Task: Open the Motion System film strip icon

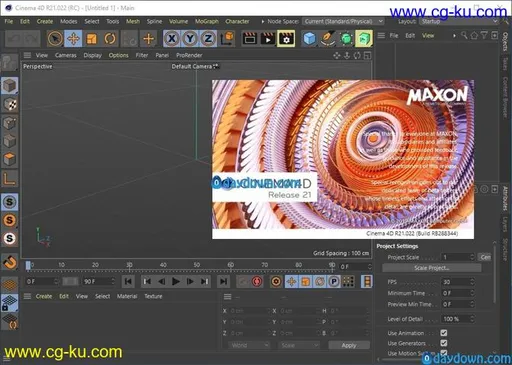Action: click(367, 282)
